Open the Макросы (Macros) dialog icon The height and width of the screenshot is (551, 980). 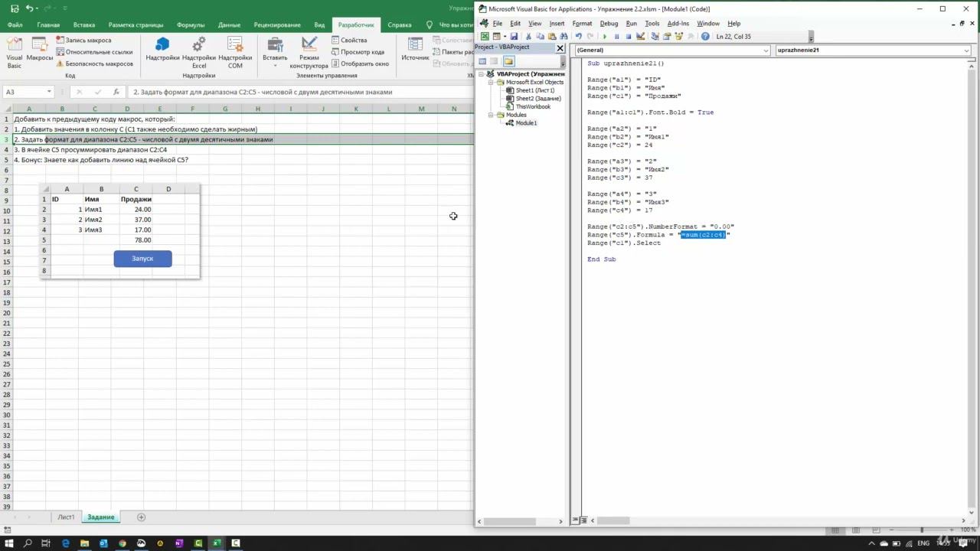pos(40,49)
